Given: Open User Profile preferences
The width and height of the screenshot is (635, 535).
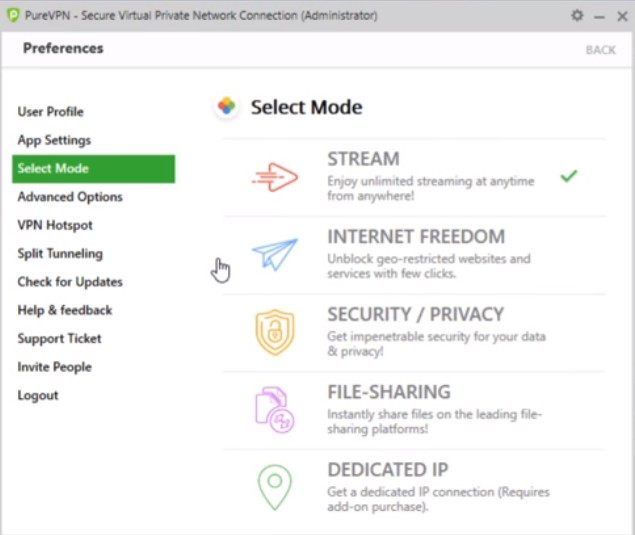Looking at the screenshot, I should click(x=50, y=112).
